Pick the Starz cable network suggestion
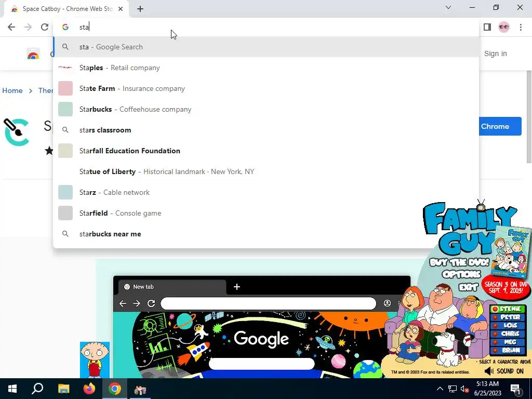Viewport: 532px width, 399px height. pos(266,192)
